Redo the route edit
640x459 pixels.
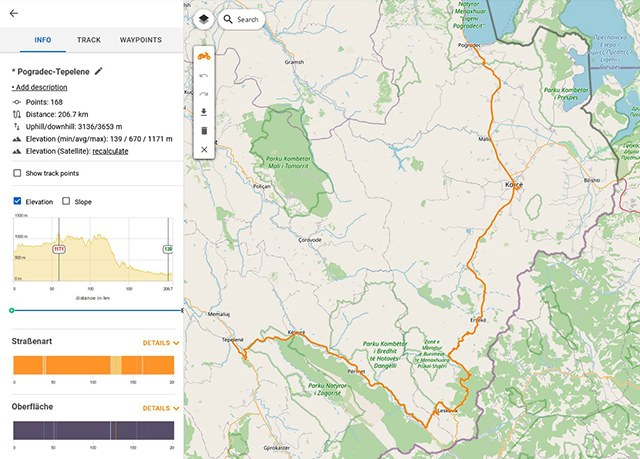[204, 93]
